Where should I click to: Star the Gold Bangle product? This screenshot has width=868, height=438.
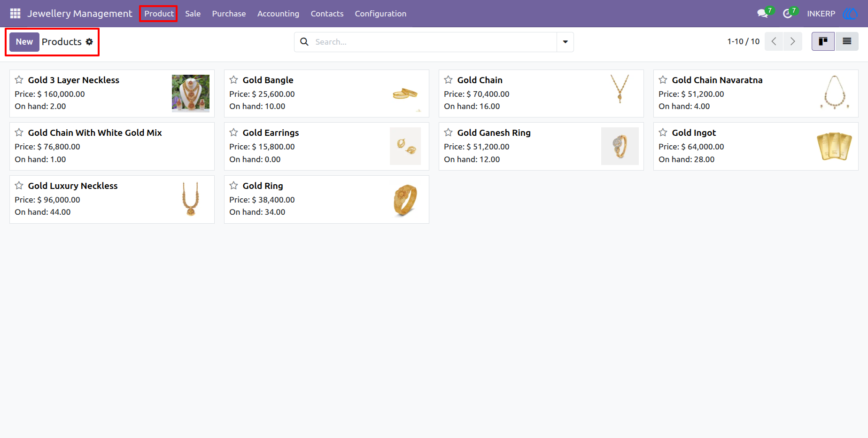[x=233, y=80]
